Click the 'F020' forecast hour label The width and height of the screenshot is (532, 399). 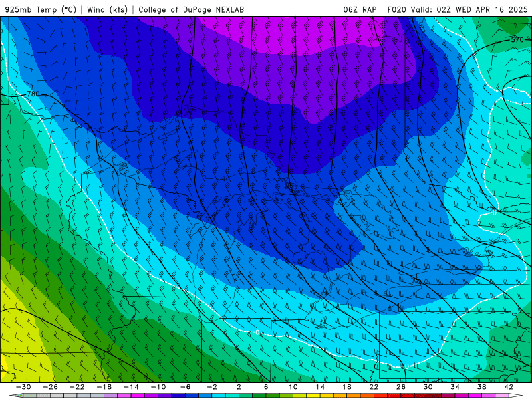(396, 9)
